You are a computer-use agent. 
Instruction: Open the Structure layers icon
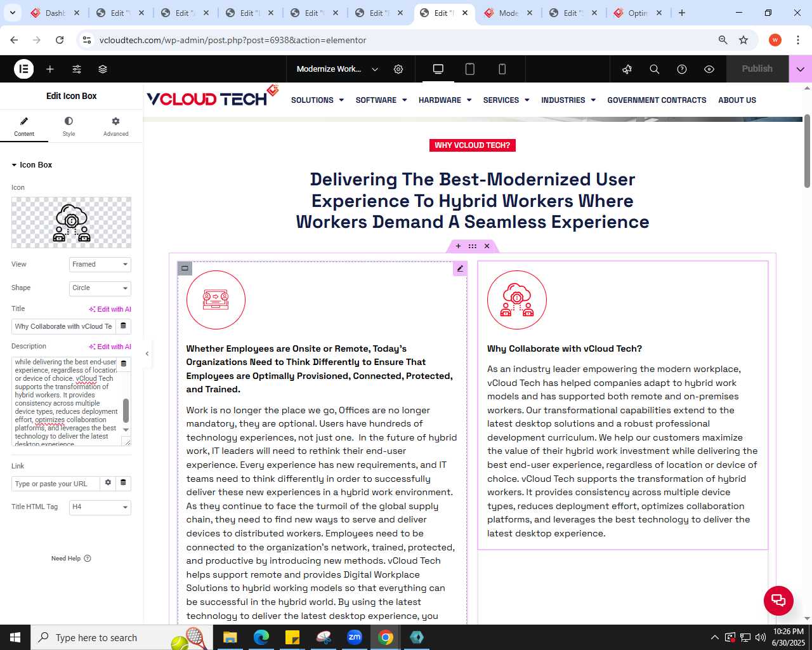coord(103,69)
